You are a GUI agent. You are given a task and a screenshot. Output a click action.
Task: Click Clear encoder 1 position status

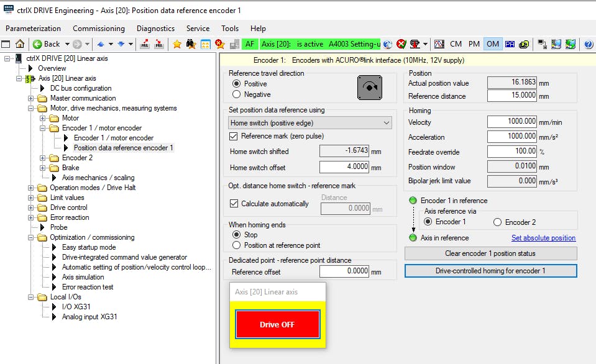click(x=491, y=253)
